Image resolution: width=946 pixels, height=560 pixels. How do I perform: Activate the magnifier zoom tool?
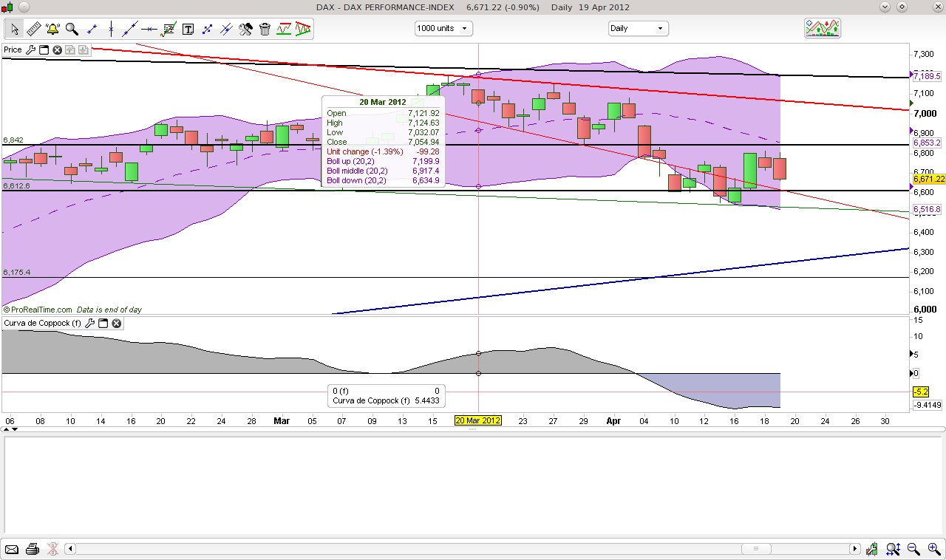tap(69, 30)
